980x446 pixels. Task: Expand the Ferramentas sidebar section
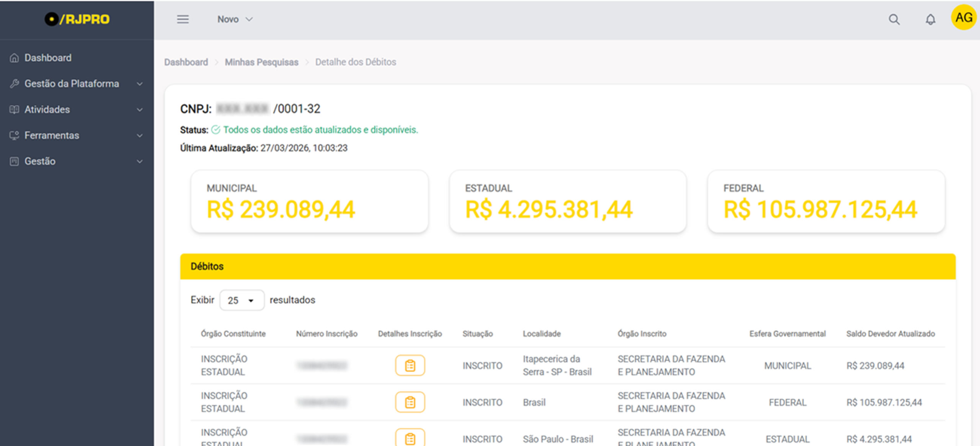click(x=77, y=135)
